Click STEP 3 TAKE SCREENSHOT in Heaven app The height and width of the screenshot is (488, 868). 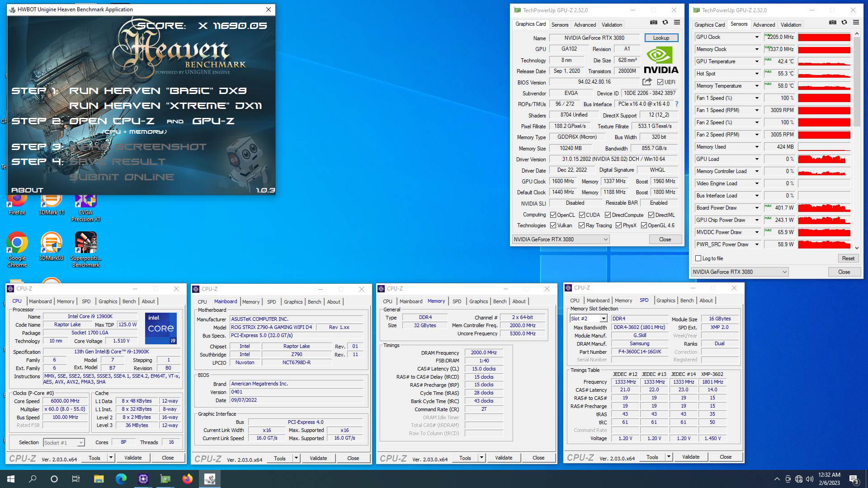[x=109, y=147]
